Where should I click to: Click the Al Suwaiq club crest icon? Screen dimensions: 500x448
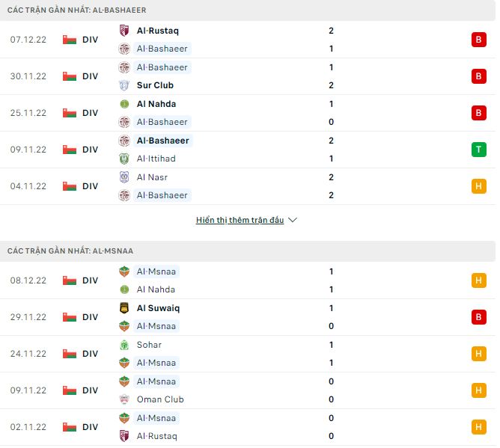(124, 308)
